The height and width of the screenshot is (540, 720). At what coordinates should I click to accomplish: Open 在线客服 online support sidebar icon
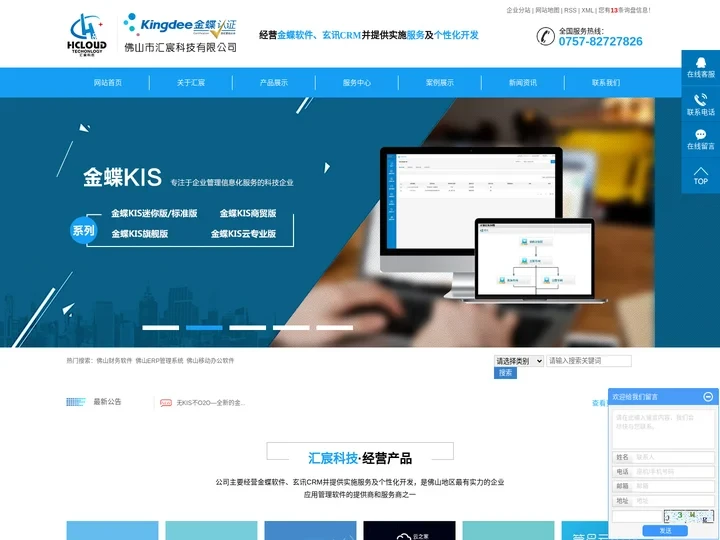[x=700, y=68]
